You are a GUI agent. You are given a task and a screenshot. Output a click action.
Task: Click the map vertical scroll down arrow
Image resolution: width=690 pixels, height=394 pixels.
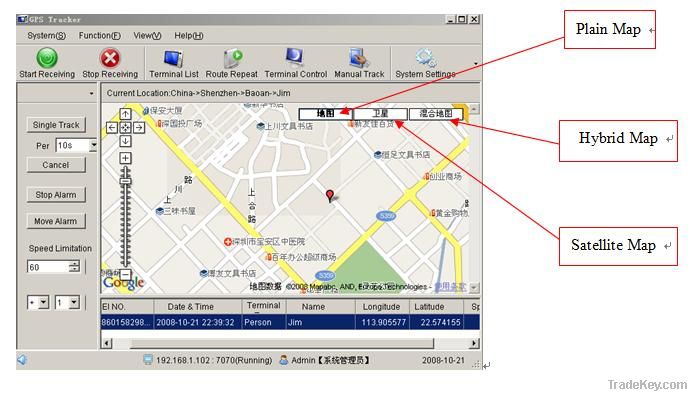pyautogui.click(x=474, y=287)
